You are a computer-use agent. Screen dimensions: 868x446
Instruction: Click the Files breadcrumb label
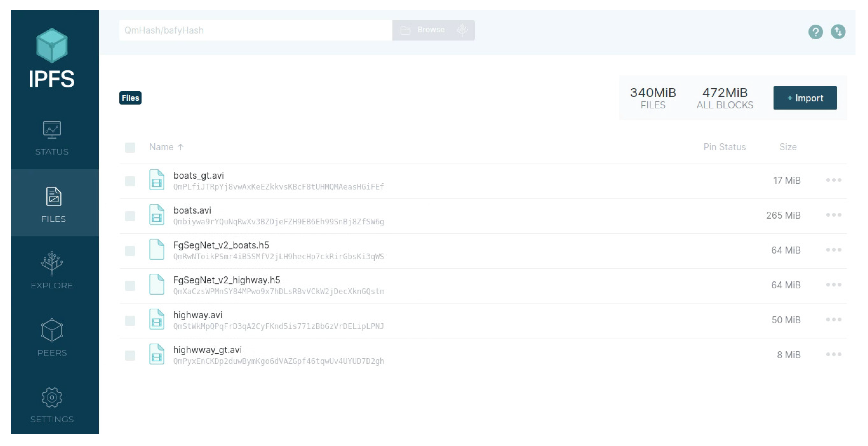130,98
